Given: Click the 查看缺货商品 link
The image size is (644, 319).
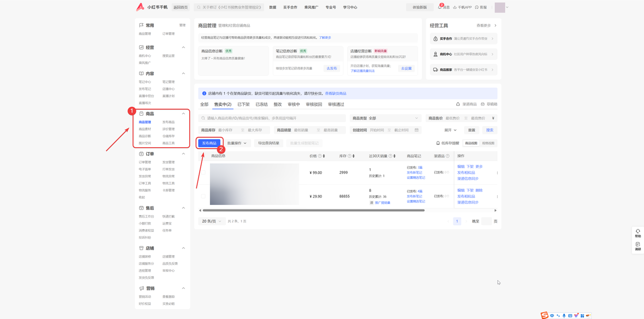Looking at the screenshot, I should pos(336,93).
